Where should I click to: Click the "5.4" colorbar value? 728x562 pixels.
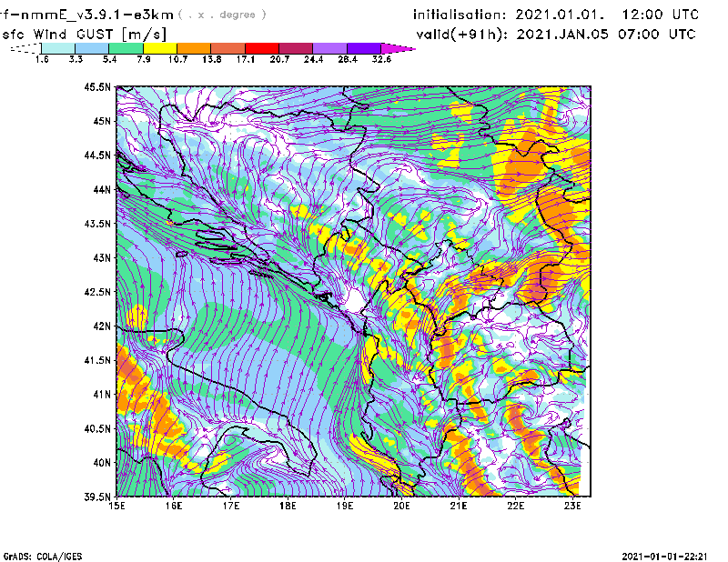click(x=109, y=59)
